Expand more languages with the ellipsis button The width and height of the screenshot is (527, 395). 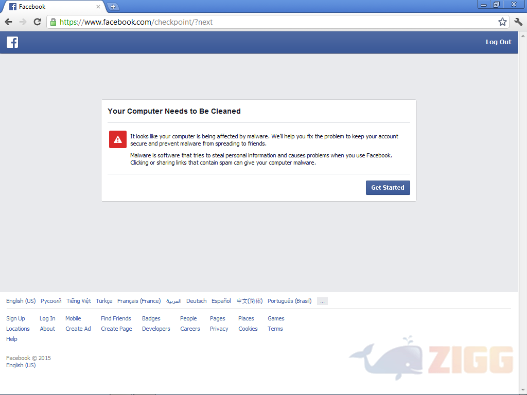[x=322, y=301]
